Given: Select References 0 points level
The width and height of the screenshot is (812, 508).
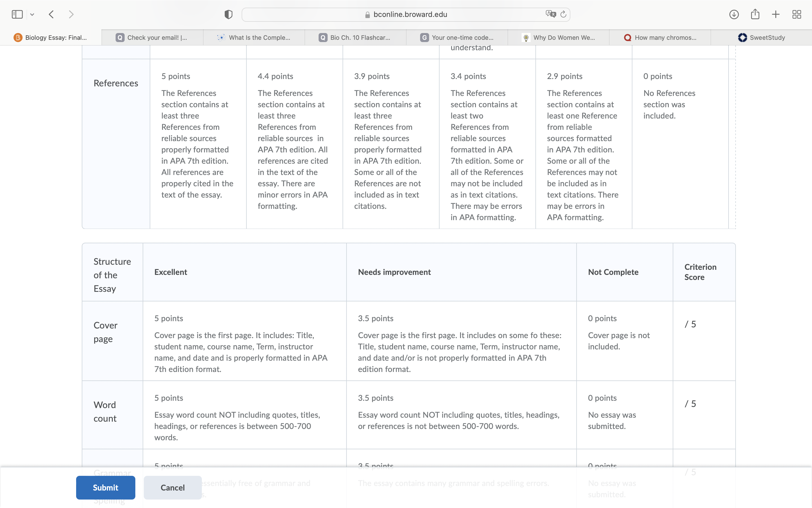Looking at the screenshot, I should point(680,144).
